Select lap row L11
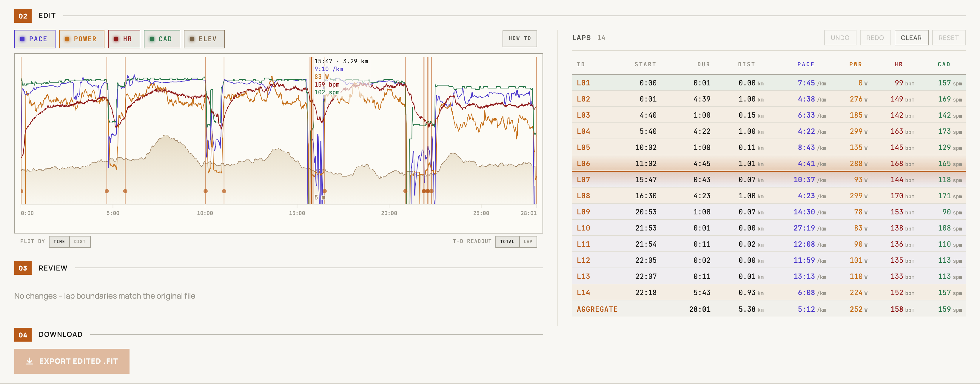Viewport: 980px width, 384px height. 768,244
